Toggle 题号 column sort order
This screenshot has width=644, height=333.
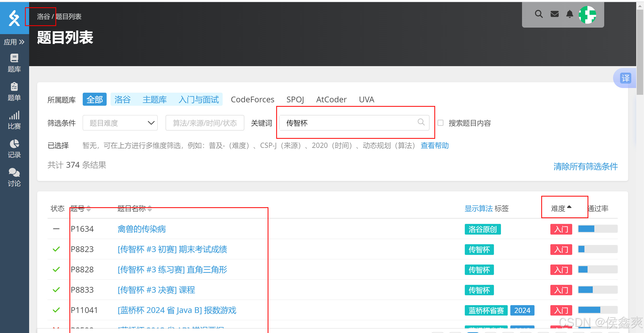pyautogui.click(x=88, y=209)
